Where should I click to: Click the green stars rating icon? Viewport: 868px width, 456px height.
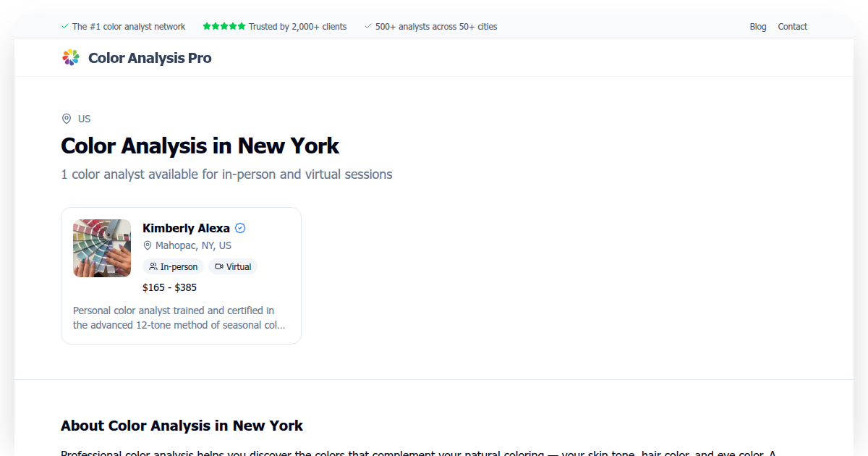224,27
